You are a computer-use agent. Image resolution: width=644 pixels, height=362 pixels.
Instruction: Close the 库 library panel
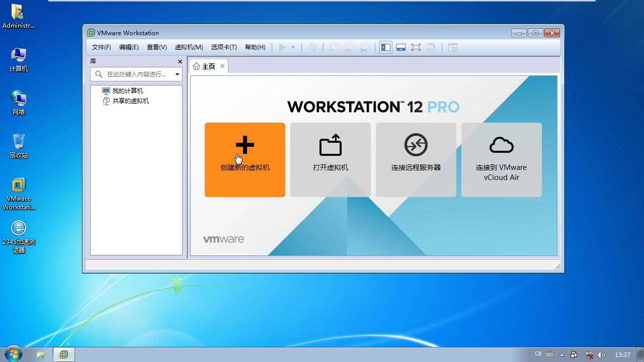(x=180, y=61)
